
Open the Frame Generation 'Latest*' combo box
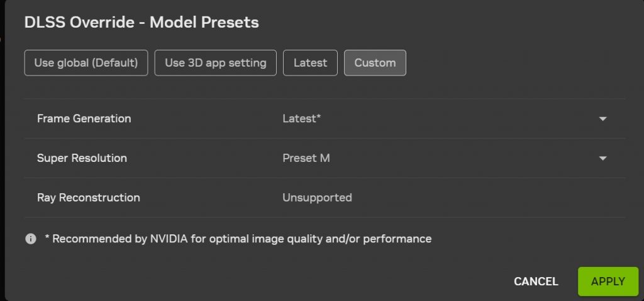point(440,119)
